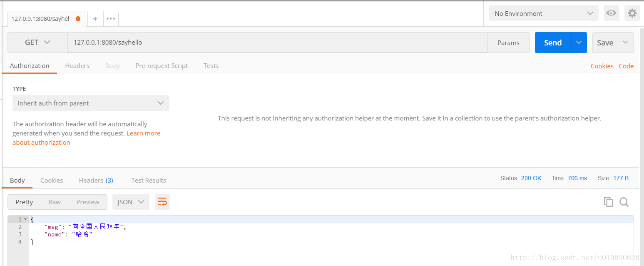
Task: Open the request Headers tab
Action: [77, 66]
